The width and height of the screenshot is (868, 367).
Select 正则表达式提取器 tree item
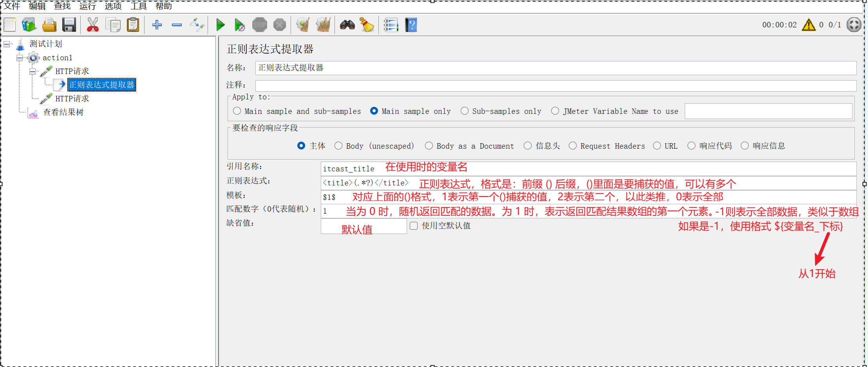(102, 85)
